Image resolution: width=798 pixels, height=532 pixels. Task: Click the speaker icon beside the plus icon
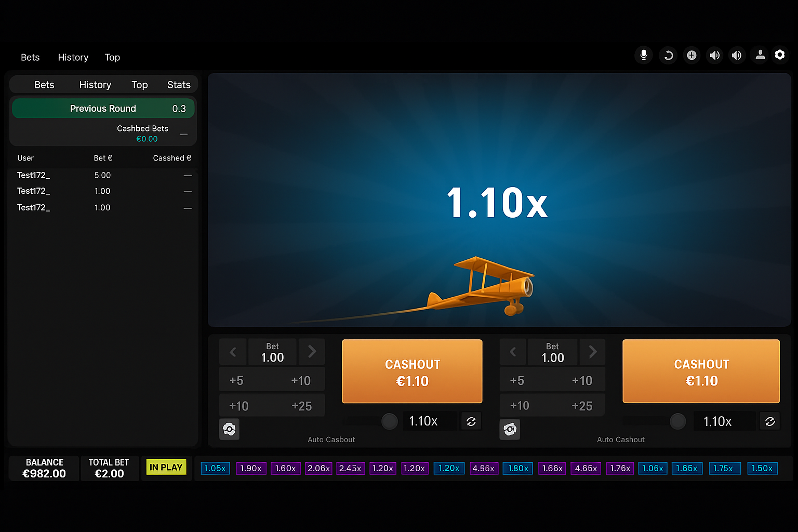point(715,55)
